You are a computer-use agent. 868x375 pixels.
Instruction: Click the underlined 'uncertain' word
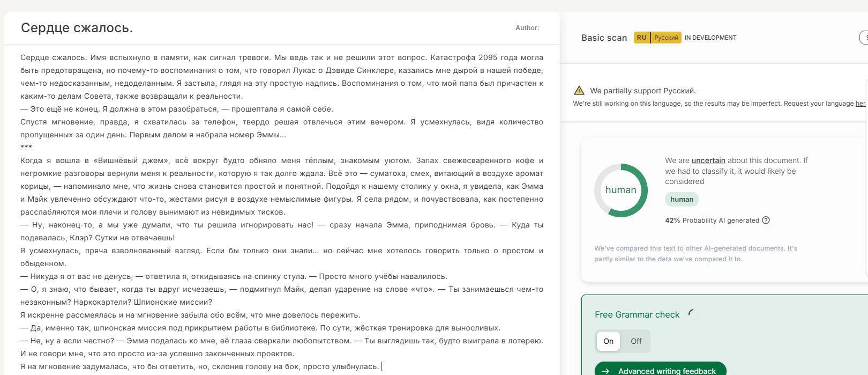[x=708, y=160]
